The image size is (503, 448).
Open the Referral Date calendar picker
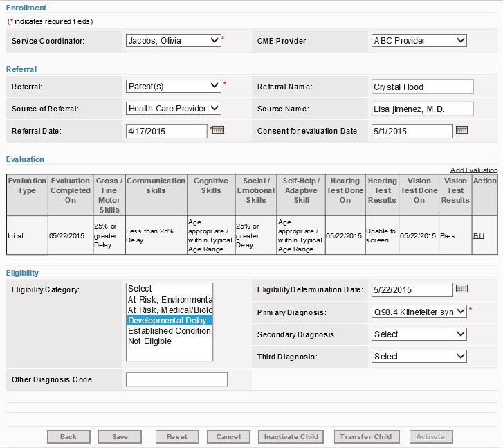218,130
